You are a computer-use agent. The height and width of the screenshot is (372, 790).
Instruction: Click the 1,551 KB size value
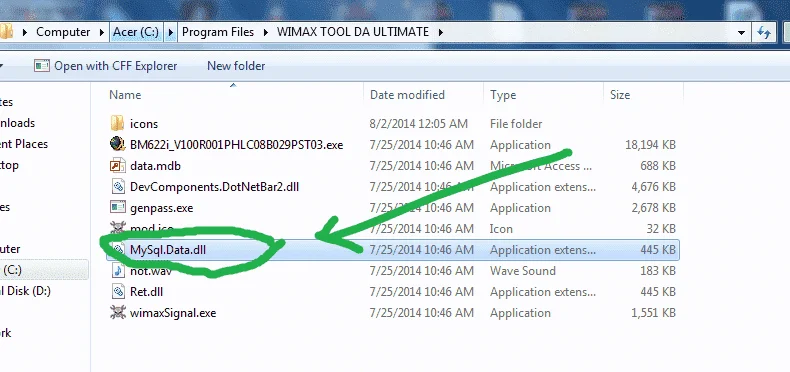point(653,313)
